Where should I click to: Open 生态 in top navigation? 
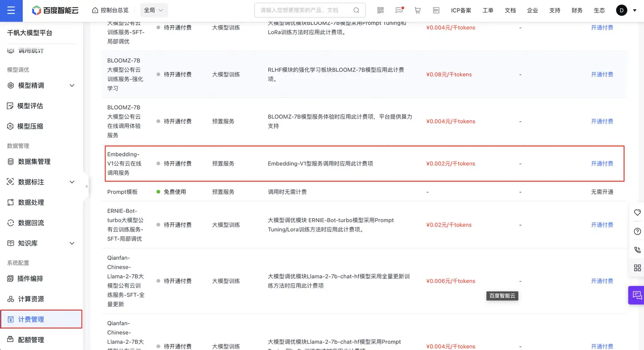pyautogui.click(x=599, y=10)
